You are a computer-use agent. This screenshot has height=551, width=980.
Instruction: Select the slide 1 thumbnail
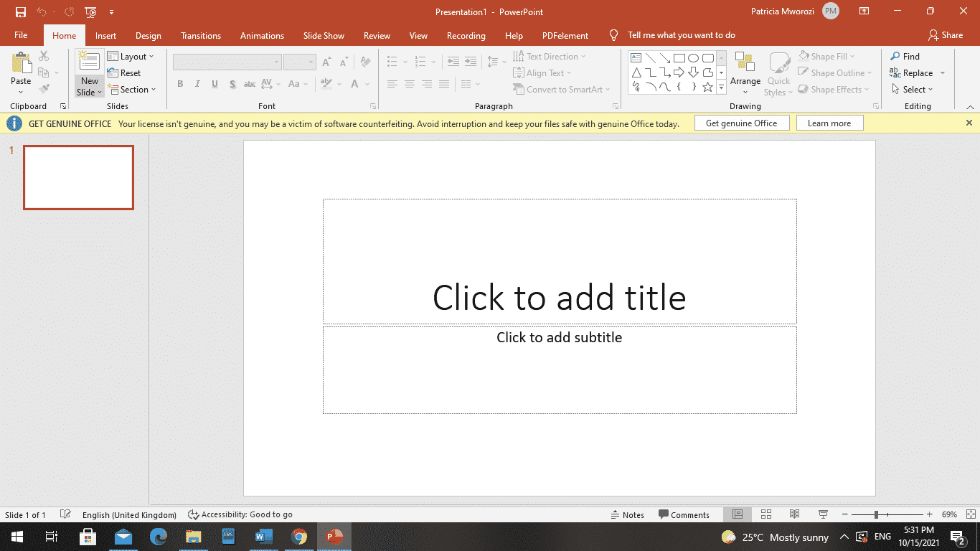point(78,177)
